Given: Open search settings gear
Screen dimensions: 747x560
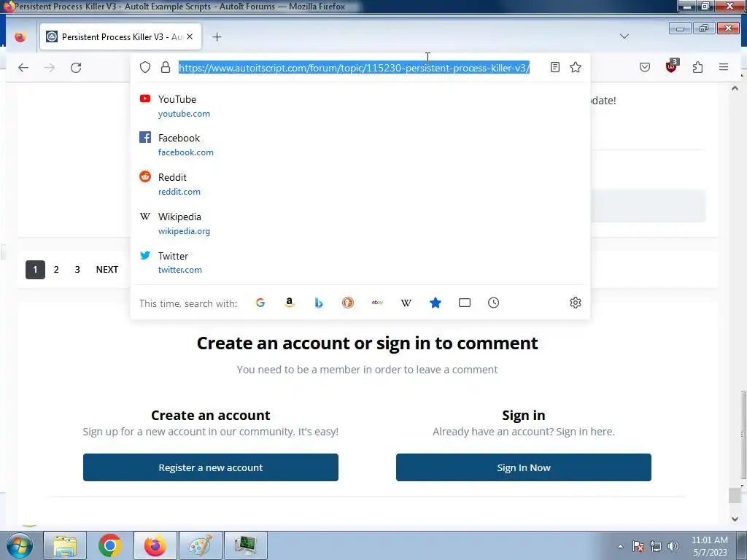Looking at the screenshot, I should click(576, 303).
